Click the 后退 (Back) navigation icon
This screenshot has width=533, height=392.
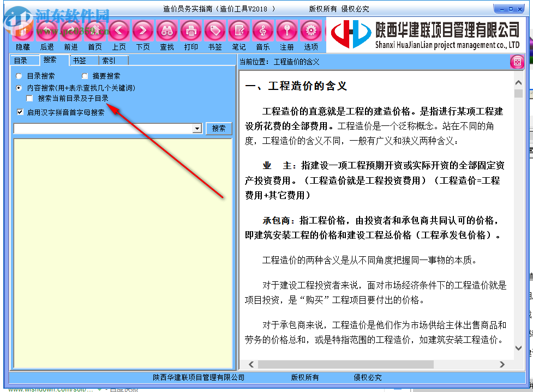[47, 30]
